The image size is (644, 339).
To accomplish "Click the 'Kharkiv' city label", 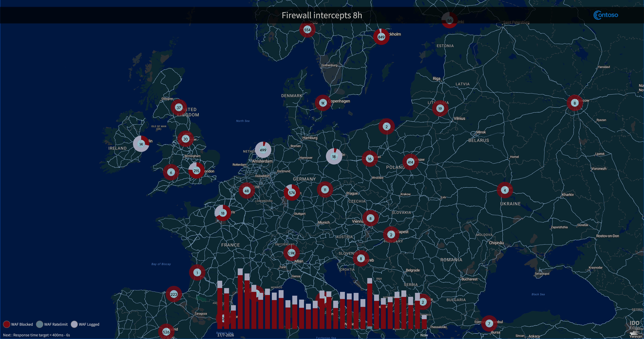I will click(x=568, y=195).
